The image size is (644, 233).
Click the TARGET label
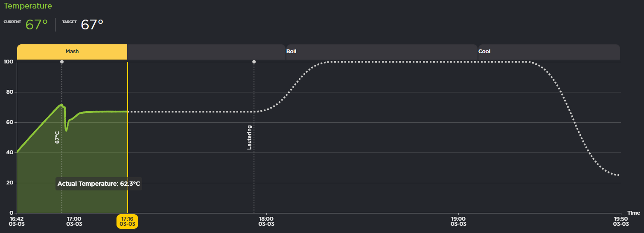tap(69, 21)
